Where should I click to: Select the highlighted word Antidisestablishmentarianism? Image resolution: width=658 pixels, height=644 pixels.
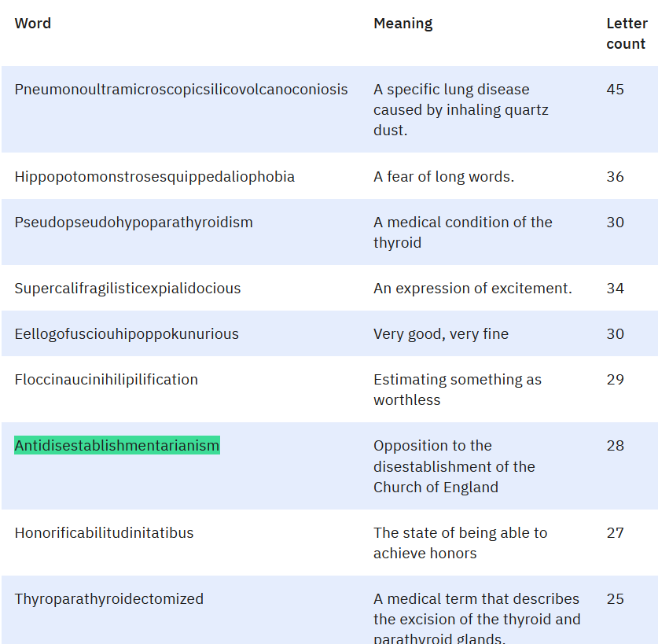coord(116,445)
